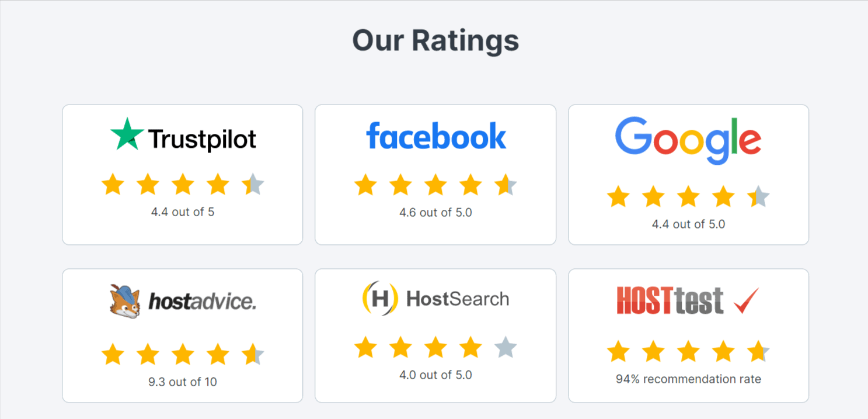
Task: Open the 94% recommendation rate link
Action: 688,379
